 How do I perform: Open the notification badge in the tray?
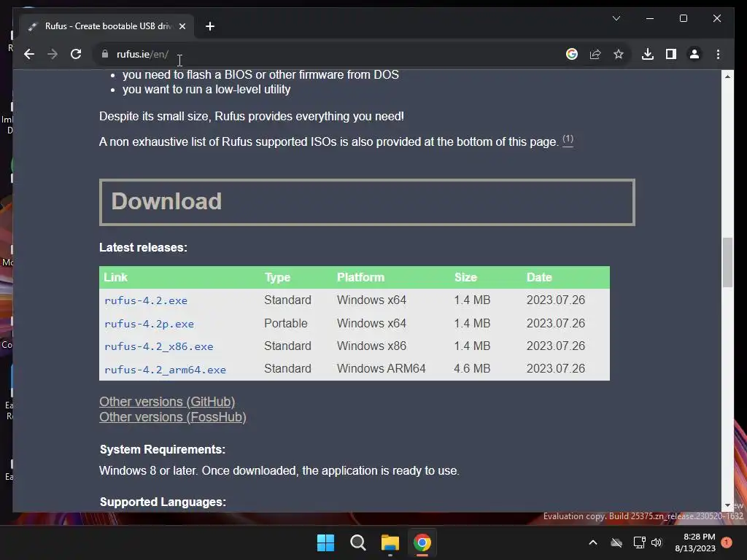coord(727,542)
